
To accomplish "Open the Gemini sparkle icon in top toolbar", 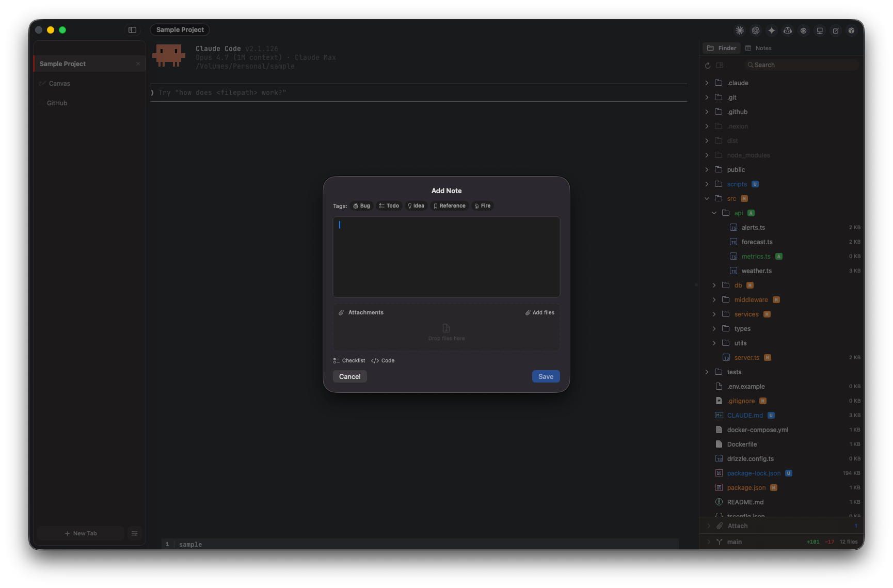I will coord(772,30).
